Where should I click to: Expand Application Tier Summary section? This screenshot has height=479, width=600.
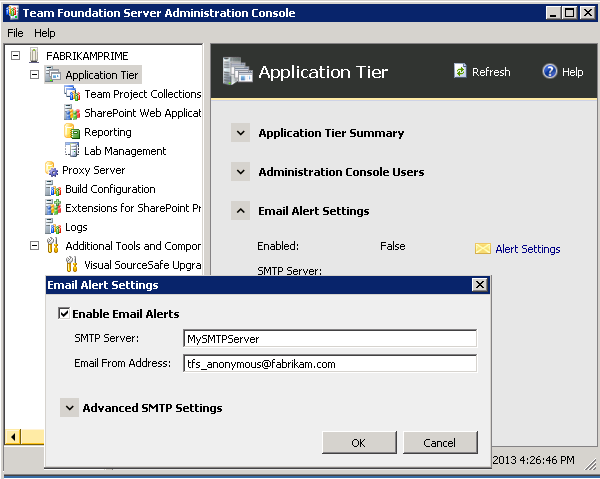pyautogui.click(x=240, y=133)
